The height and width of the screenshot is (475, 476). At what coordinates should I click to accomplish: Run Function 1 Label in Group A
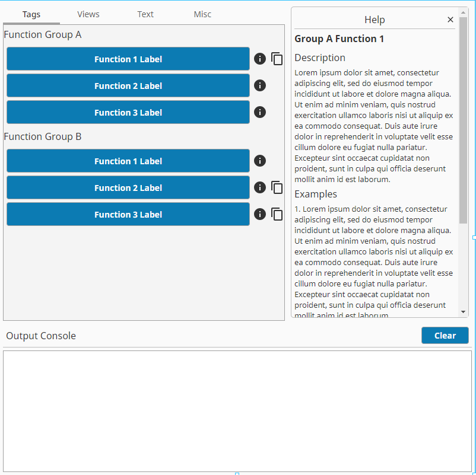[x=128, y=59]
